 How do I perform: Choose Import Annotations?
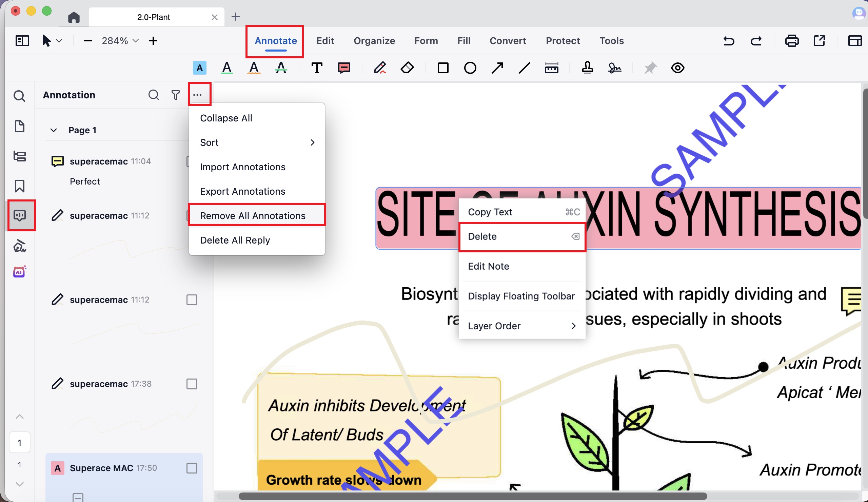pyautogui.click(x=257, y=167)
